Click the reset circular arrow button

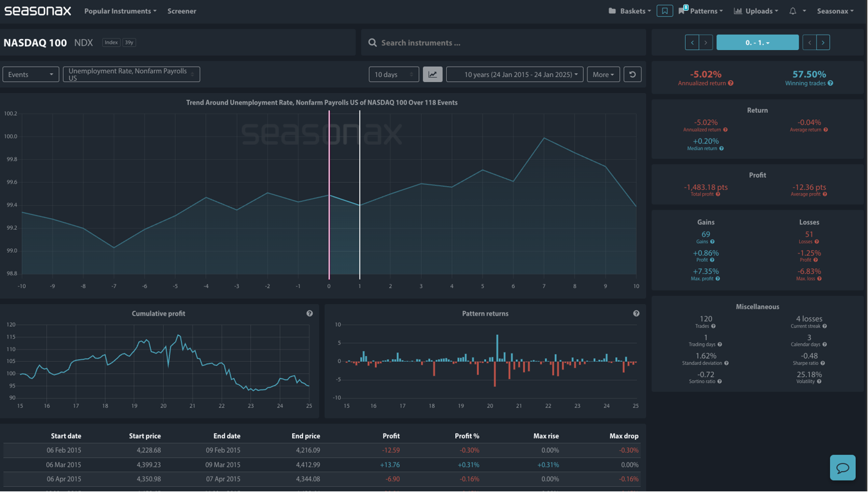pos(632,74)
